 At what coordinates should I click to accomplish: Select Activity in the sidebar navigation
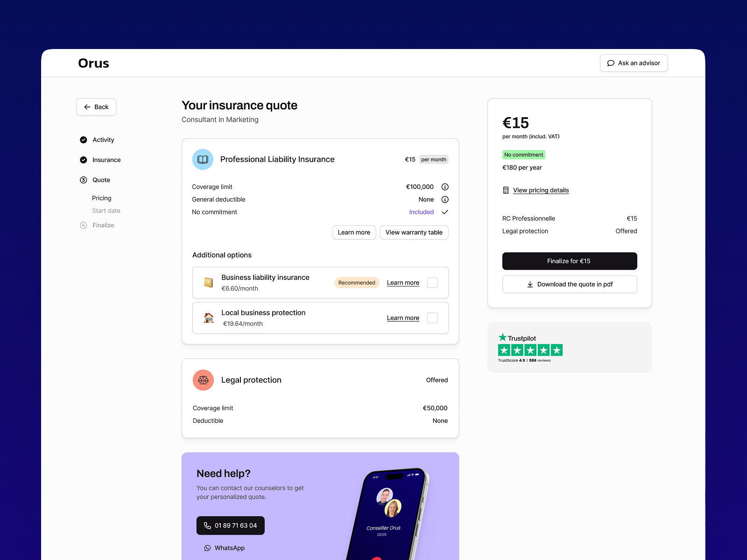103,140
